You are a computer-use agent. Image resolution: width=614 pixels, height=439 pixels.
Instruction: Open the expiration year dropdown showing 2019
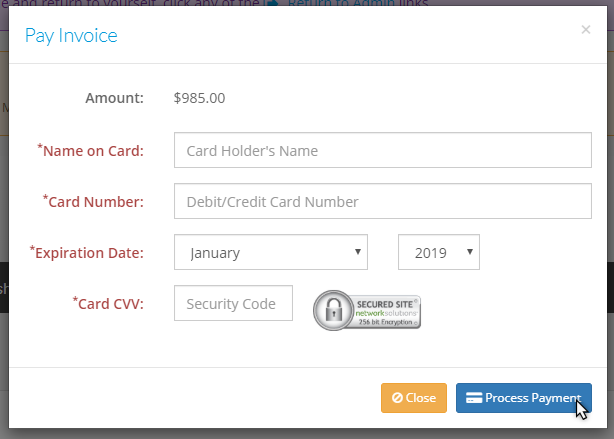(439, 252)
